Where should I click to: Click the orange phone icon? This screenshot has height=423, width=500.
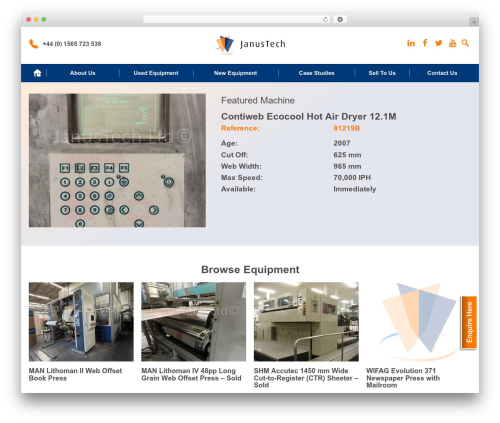[x=33, y=44]
